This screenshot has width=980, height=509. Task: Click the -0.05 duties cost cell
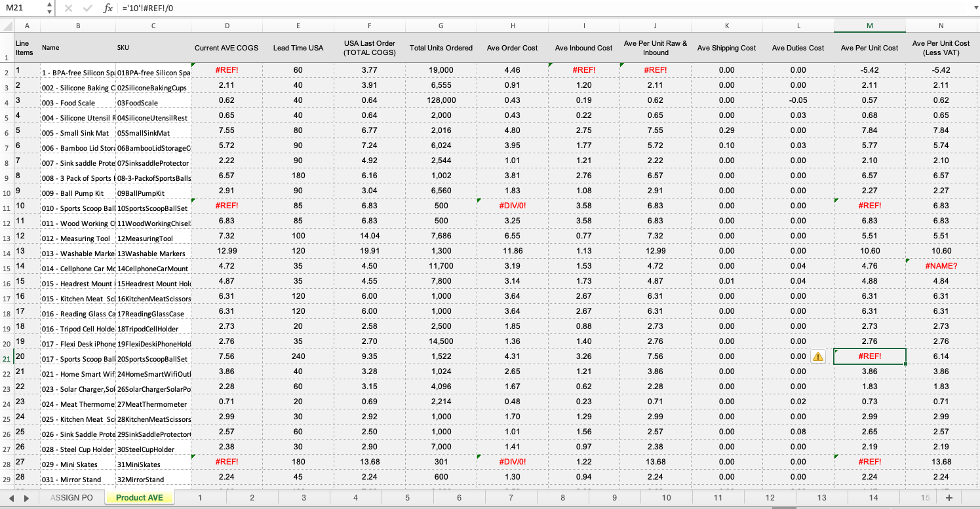798,100
